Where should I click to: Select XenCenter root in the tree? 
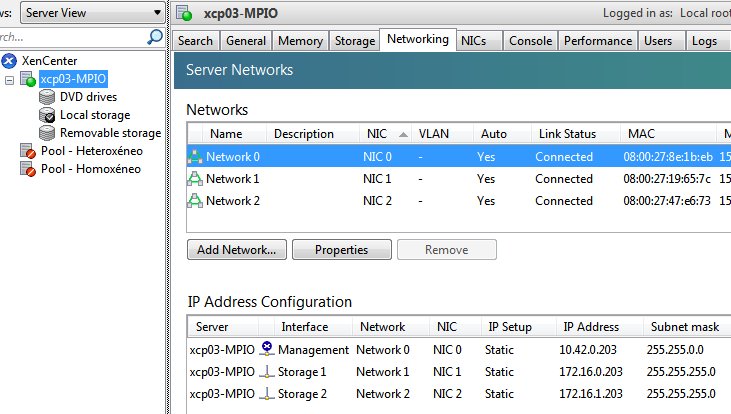tap(49, 61)
